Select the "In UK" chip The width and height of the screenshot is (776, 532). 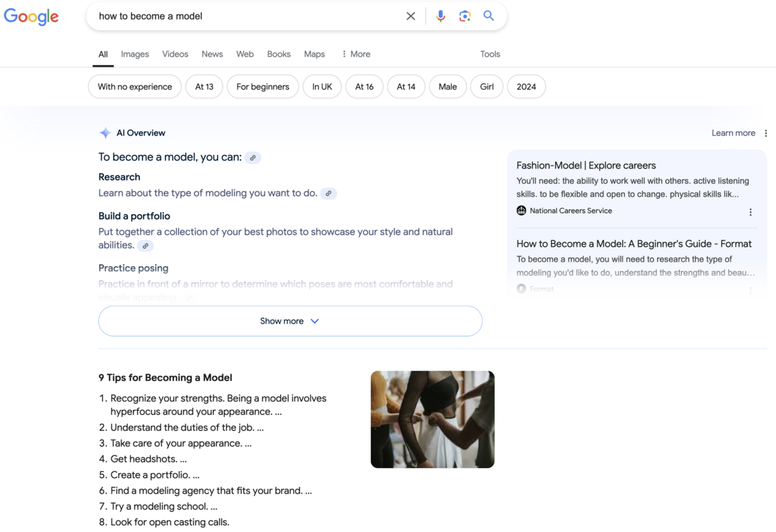pos(321,87)
